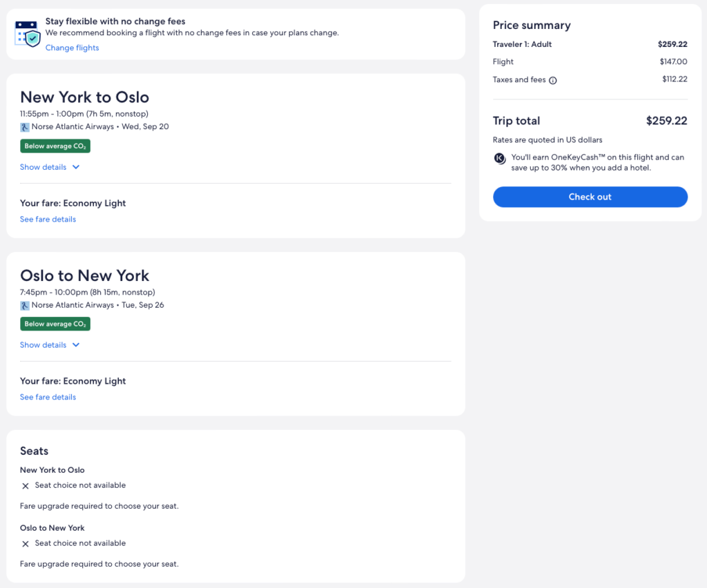
Task: See fare details for New York to Oslo
Action: 48,219
